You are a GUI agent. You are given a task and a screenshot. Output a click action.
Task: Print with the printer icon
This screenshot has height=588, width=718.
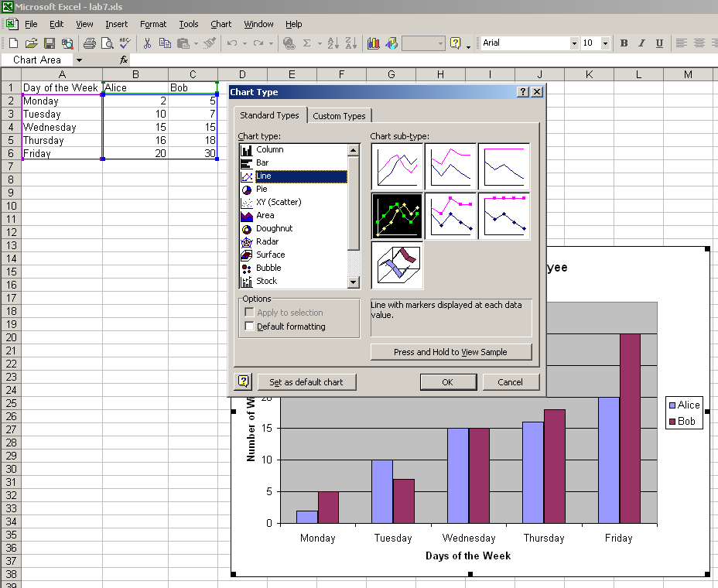click(x=89, y=43)
